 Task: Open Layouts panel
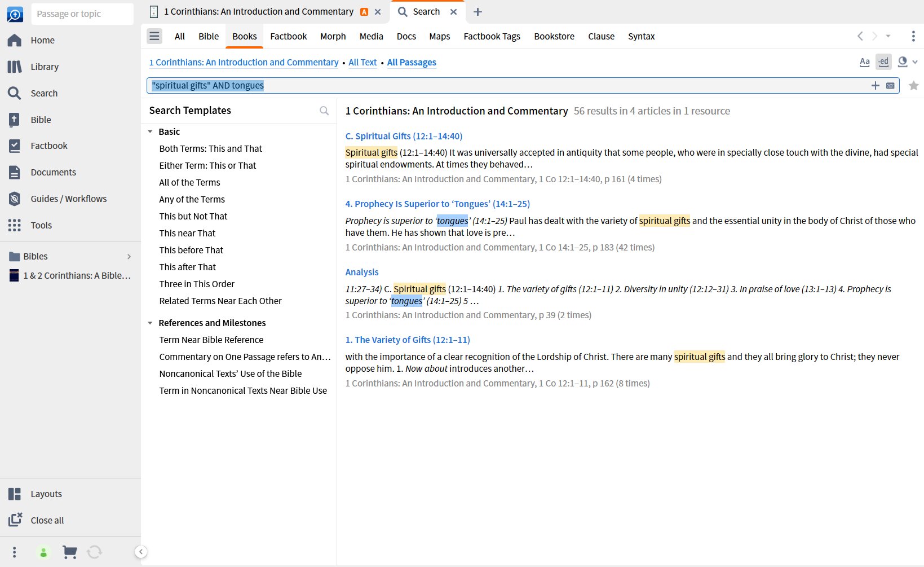[x=46, y=494]
